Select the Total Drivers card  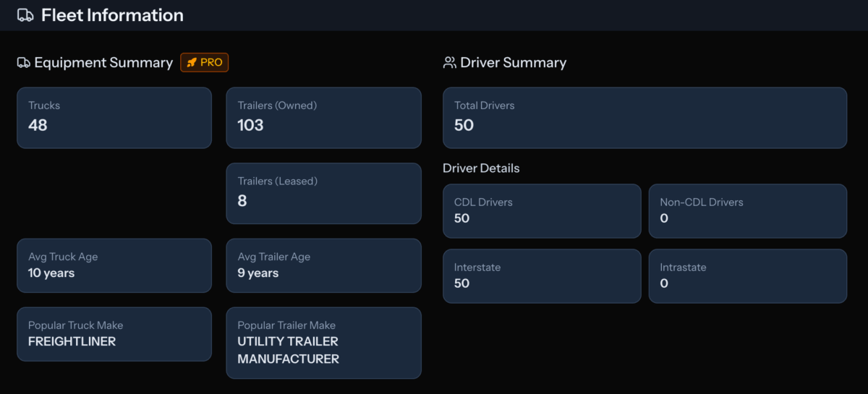coord(644,118)
